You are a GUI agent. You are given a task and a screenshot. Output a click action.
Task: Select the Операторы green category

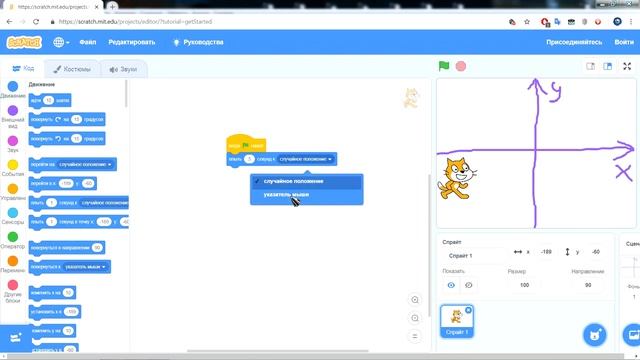(x=13, y=237)
